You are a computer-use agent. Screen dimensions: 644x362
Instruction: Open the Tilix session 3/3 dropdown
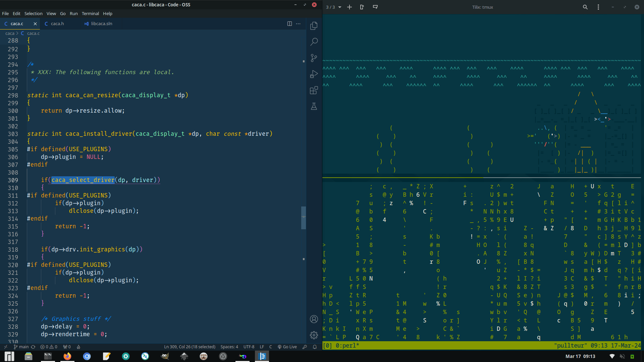pos(333,7)
